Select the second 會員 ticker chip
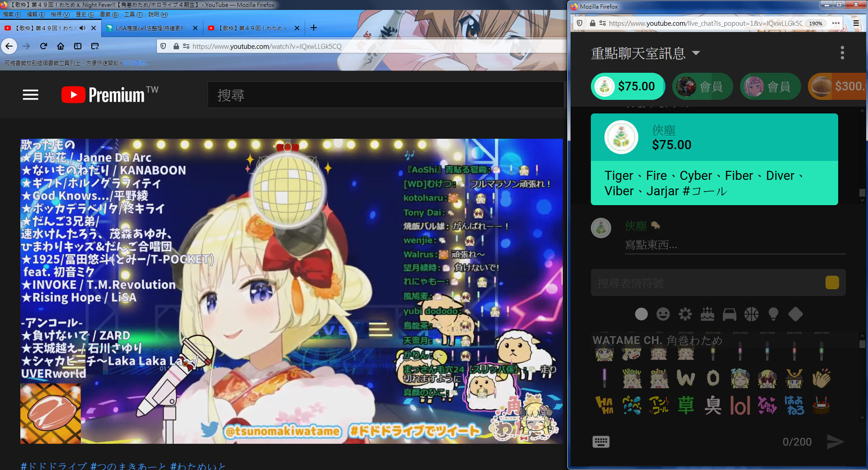Viewport: 868px width, 470px height. pos(770,86)
